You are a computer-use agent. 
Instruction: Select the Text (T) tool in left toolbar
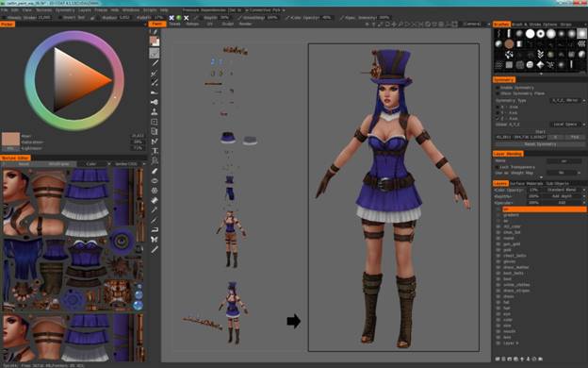click(155, 151)
